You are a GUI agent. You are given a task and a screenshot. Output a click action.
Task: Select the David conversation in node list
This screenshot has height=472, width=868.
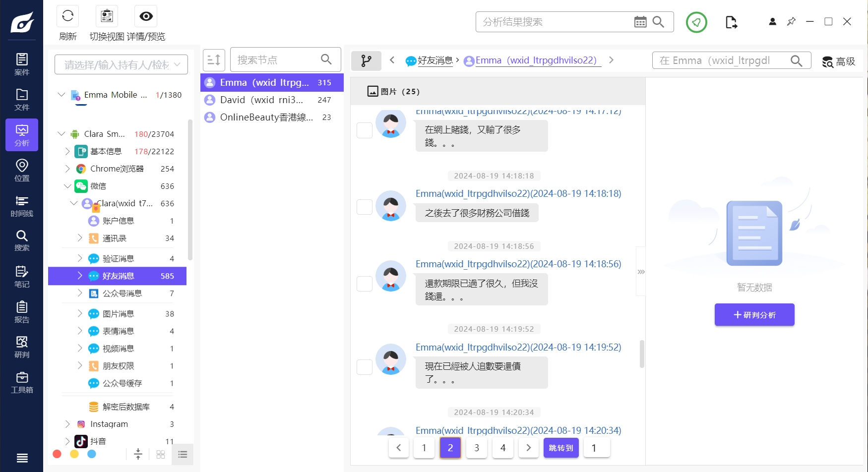pyautogui.click(x=258, y=100)
